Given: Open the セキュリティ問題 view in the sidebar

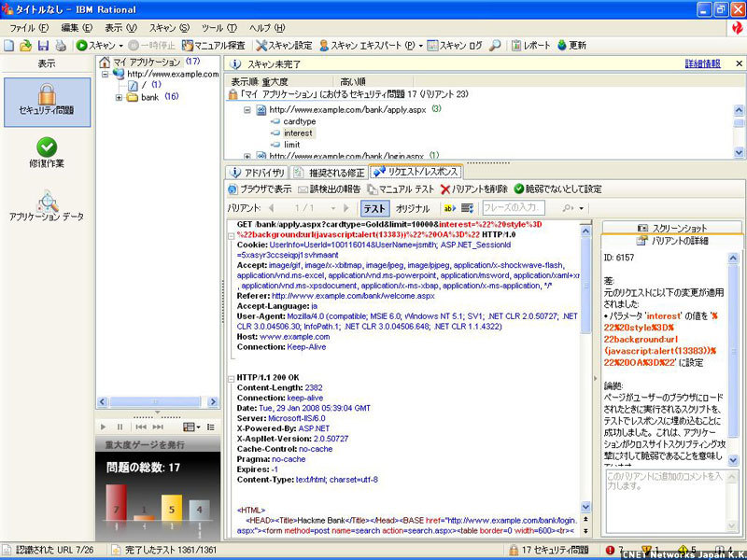Looking at the screenshot, I should click(x=47, y=103).
